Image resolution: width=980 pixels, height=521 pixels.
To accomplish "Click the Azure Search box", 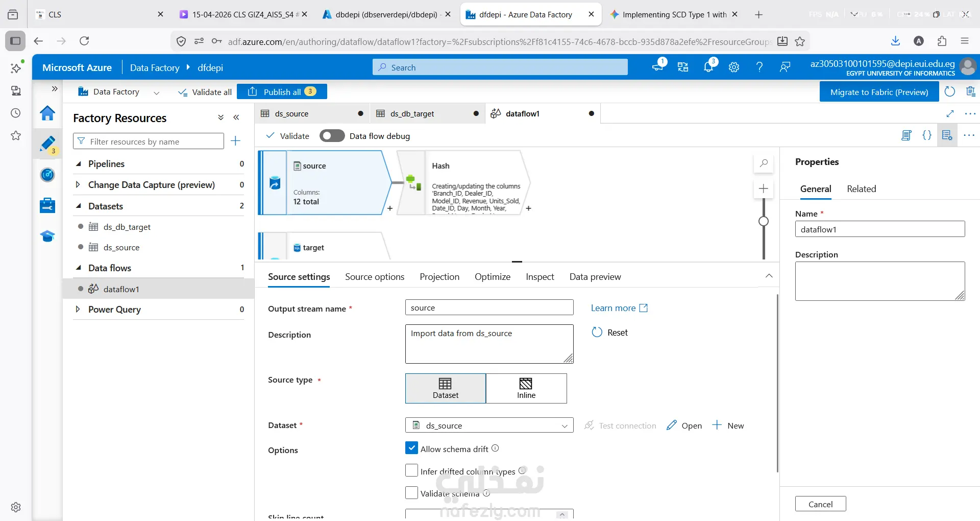I will (x=500, y=67).
